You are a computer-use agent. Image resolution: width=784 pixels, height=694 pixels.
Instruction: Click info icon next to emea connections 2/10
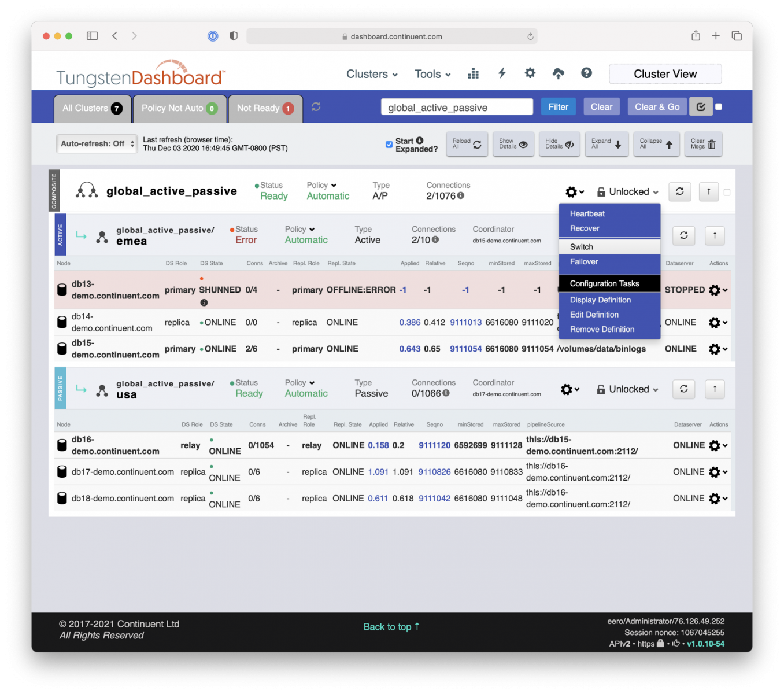(435, 239)
